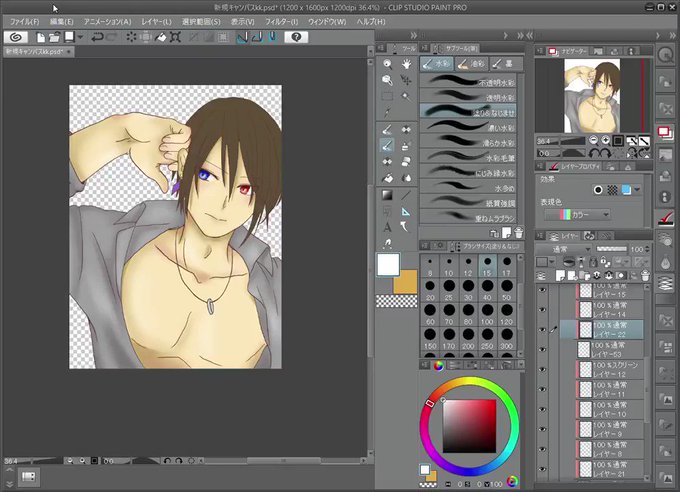Expand layer color effect dropdown arrow

(637, 190)
